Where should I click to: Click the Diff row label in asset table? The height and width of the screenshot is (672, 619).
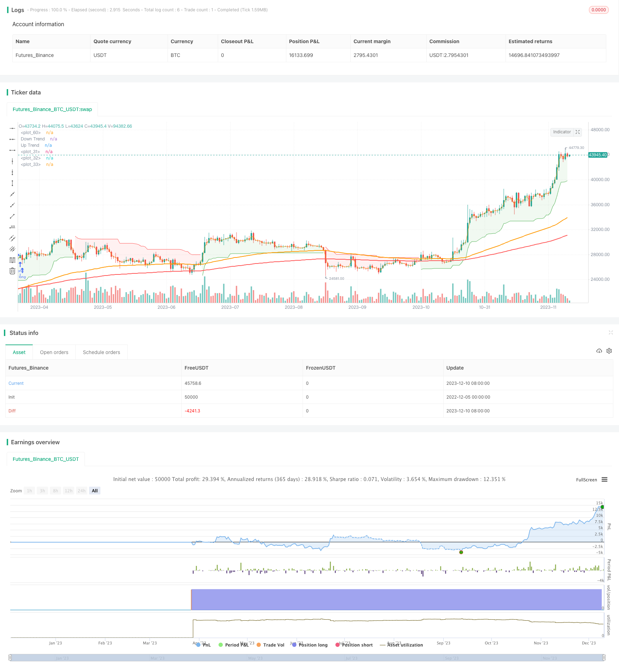point(12,411)
